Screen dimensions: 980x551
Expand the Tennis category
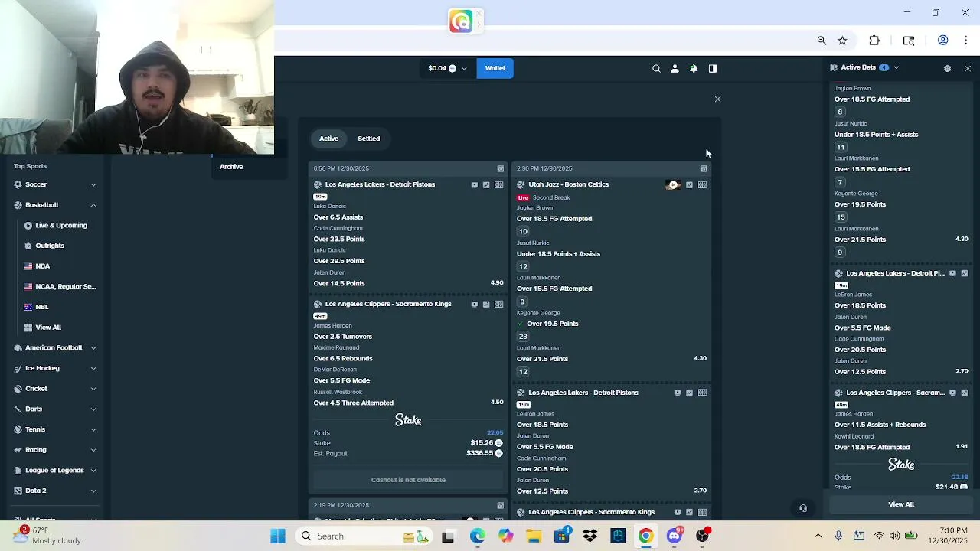coord(93,429)
